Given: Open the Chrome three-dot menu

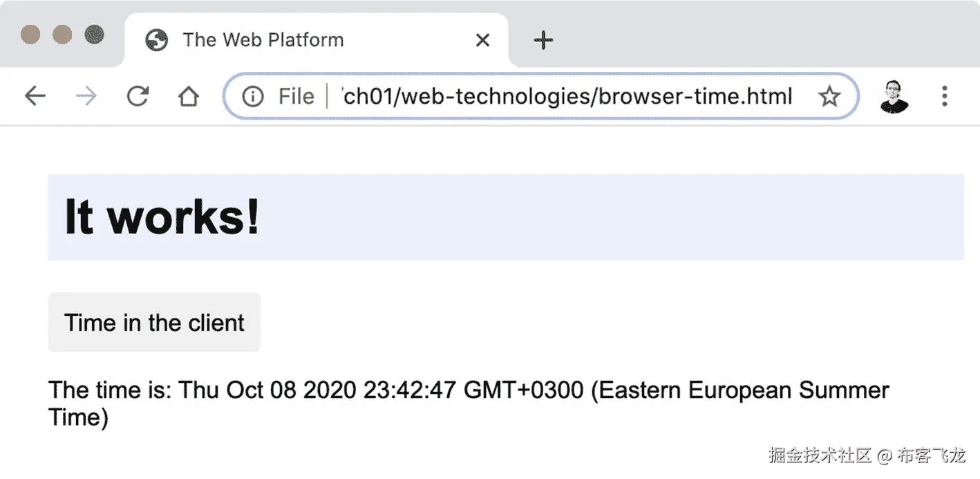Looking at the screenshot, I should (944, 96).
